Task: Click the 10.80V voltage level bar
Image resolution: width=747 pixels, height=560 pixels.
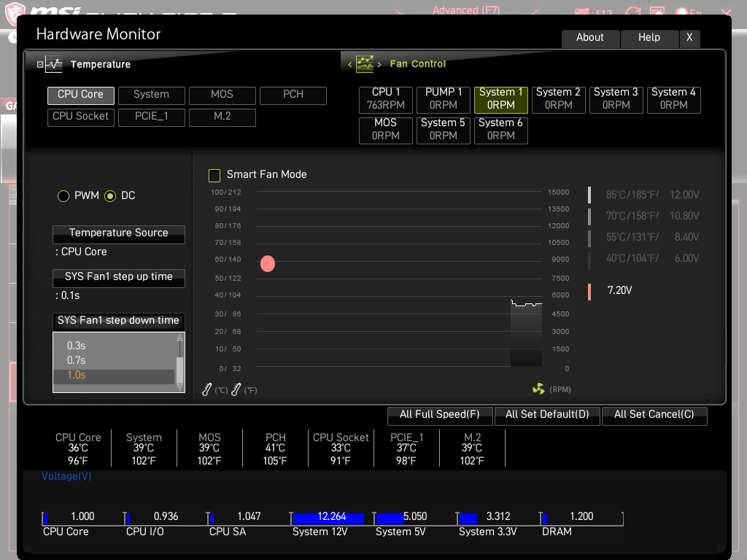Action: point(589,216)
